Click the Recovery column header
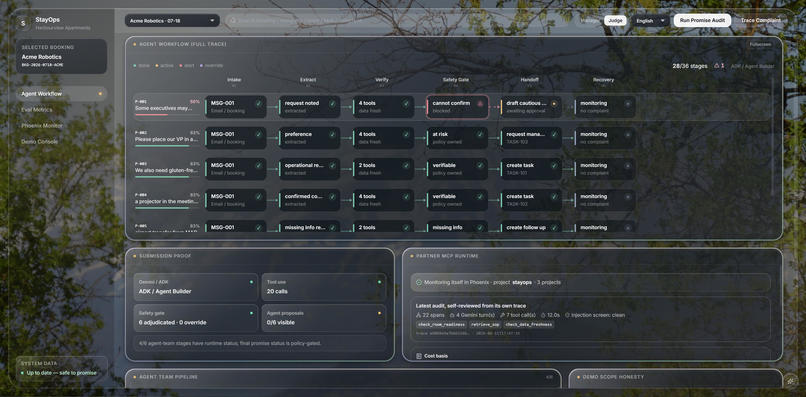The width and height of the screenshot is (806, 397). (x=603, y=80)
